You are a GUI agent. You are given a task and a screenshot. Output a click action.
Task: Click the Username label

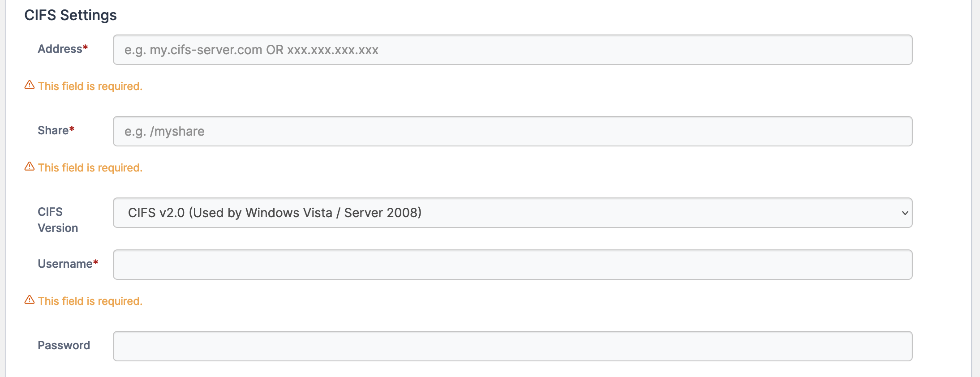tap(65, 264)
